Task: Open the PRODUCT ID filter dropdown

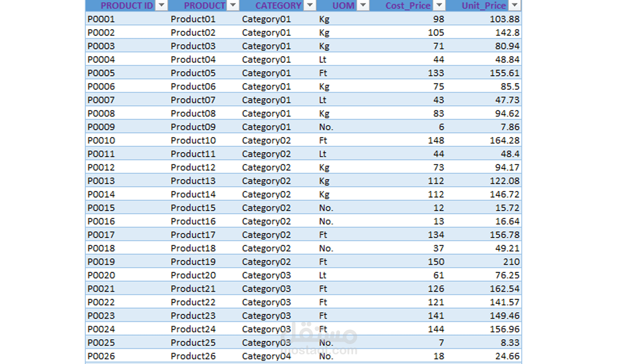Action: [161, 5]
